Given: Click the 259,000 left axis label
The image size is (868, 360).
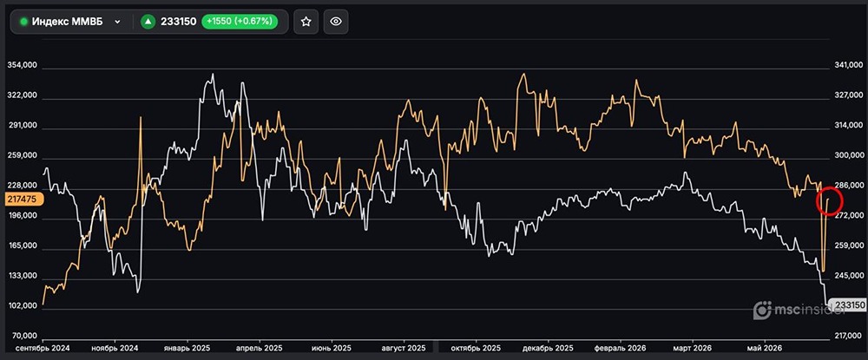Looking at the screenshot, I should [23, 156].
